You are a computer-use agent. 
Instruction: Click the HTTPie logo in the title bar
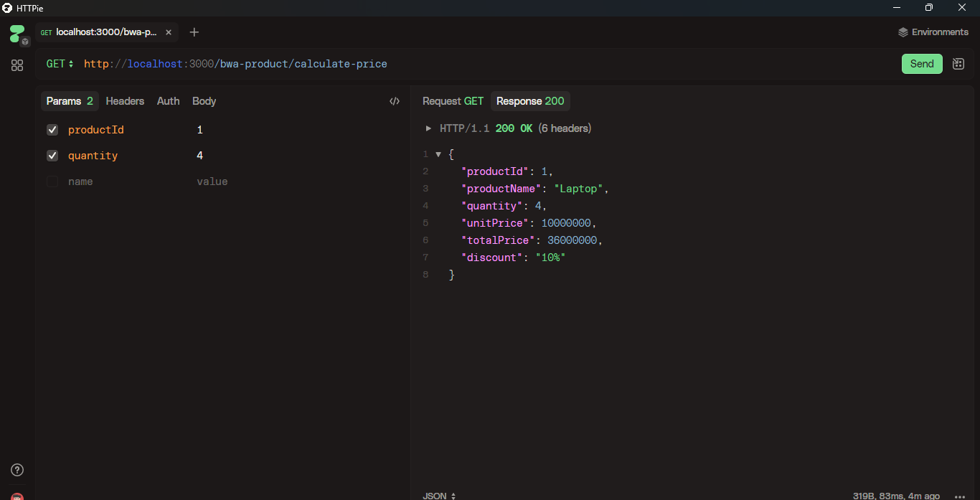[x=7, y=8]
